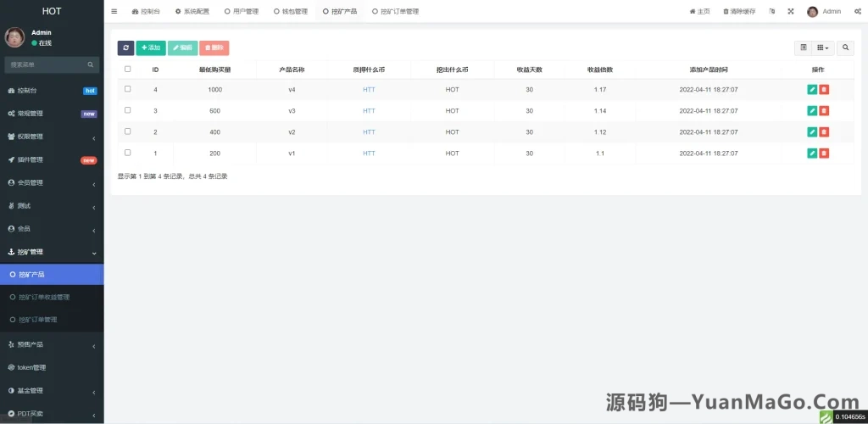Click the refresh table icon button
The image size is (868, 424).
(125, 48)
